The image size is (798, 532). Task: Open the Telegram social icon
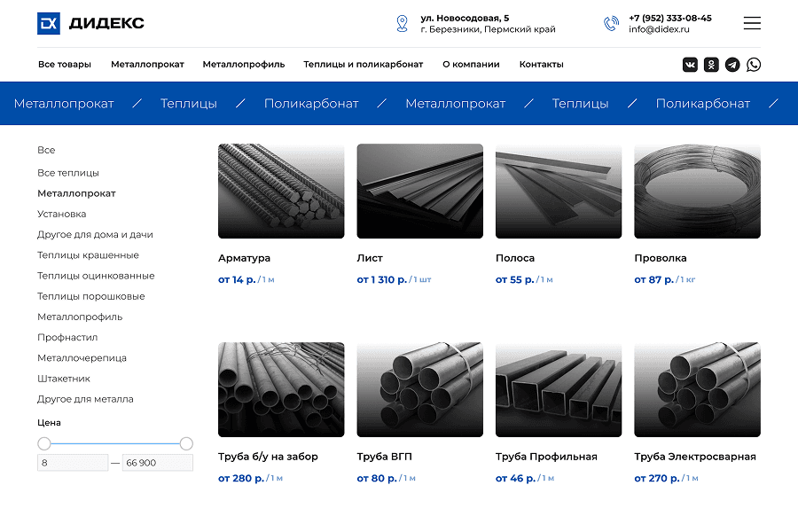732,64
